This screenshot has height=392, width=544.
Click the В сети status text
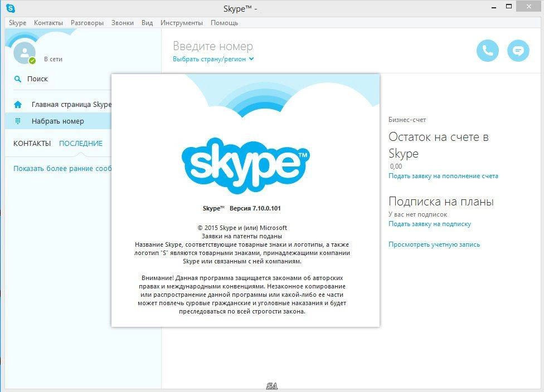pos(53,59)
